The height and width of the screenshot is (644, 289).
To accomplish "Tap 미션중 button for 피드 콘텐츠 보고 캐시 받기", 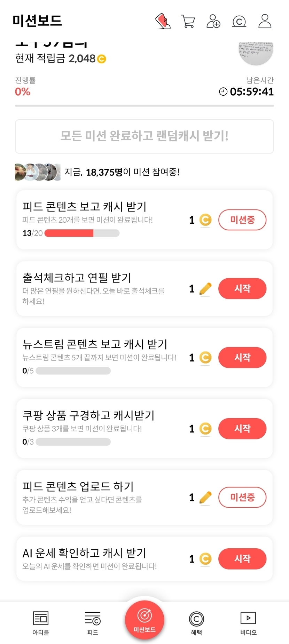I will [242, 220].
